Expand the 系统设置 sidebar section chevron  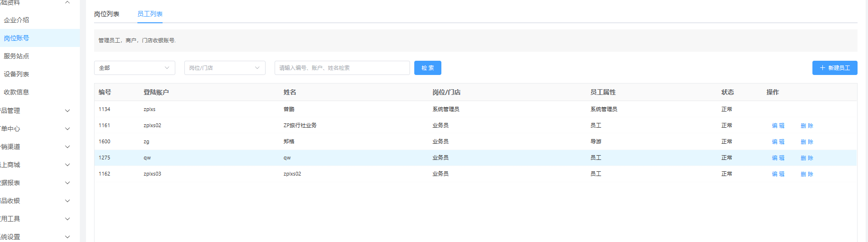pos(67,237)
